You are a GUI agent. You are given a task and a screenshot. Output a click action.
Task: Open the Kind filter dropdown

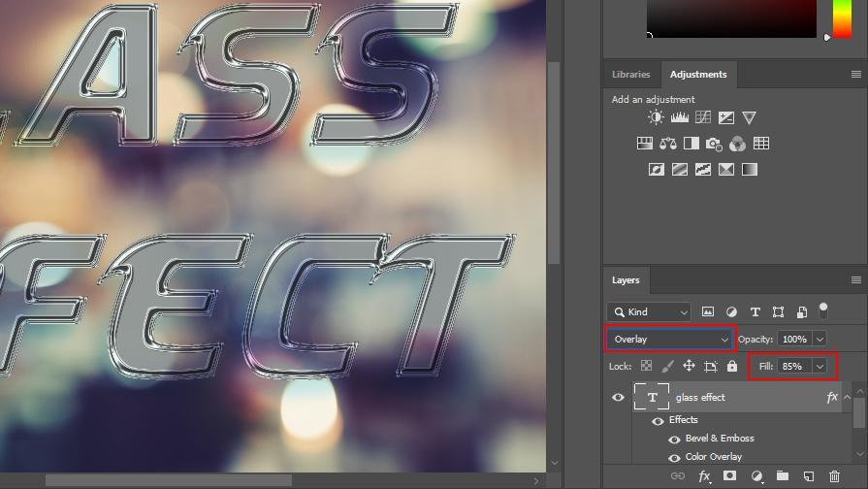pos(649,311)
